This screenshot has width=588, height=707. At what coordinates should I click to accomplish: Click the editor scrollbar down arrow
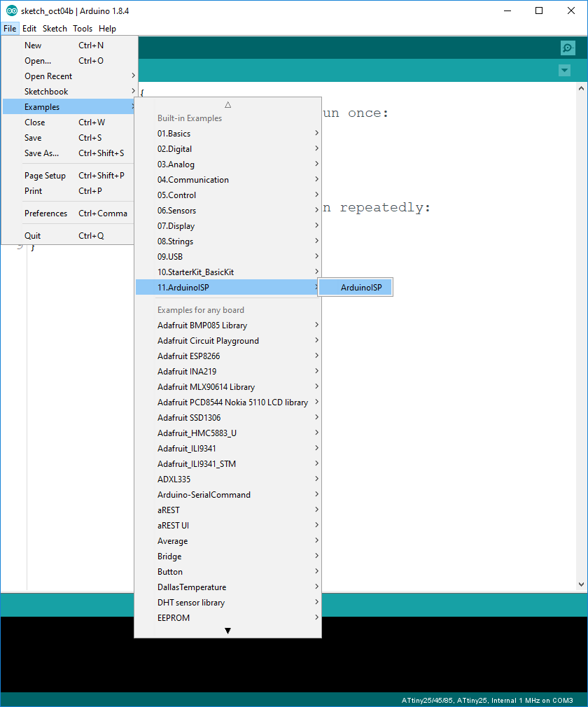pyautogui.click(x=581, y=584)
